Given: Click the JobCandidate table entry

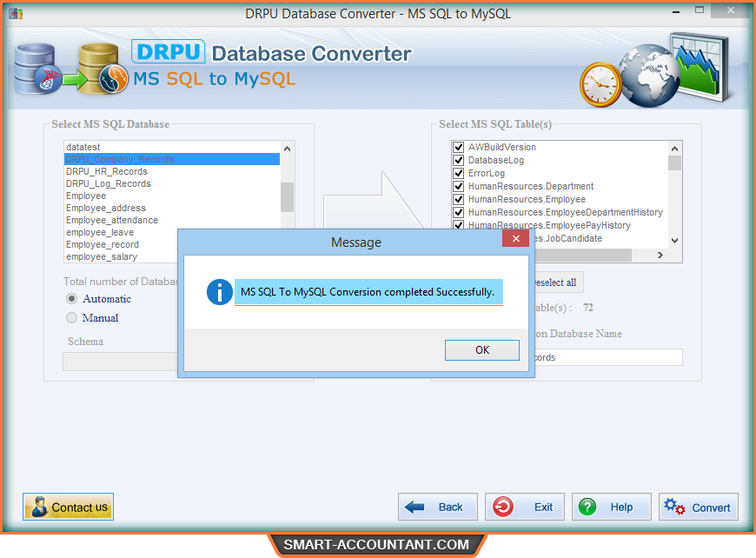Looking at the screenshot, I should pos(567,238).
